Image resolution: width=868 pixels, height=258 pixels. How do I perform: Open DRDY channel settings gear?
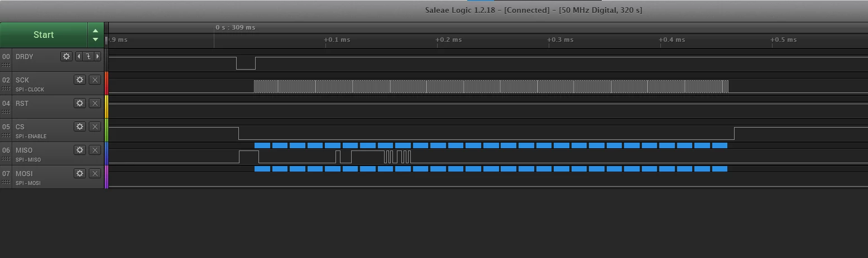point(66,56)
